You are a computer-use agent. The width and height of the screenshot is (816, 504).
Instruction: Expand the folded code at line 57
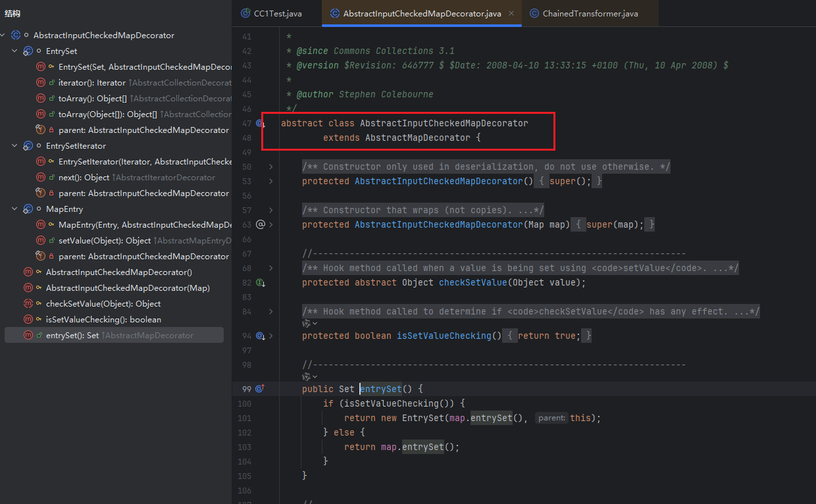270,210
